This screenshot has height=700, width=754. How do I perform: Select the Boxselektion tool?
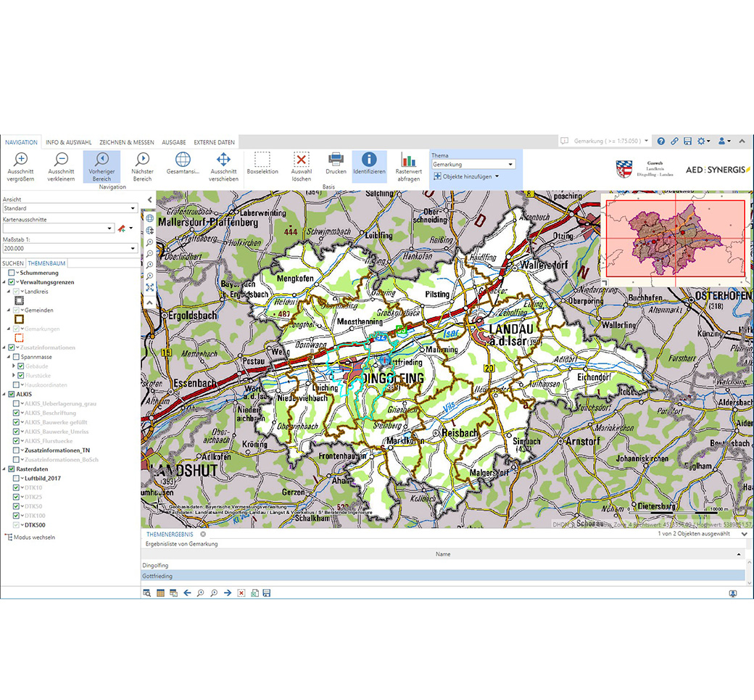[x=262, y=163]
